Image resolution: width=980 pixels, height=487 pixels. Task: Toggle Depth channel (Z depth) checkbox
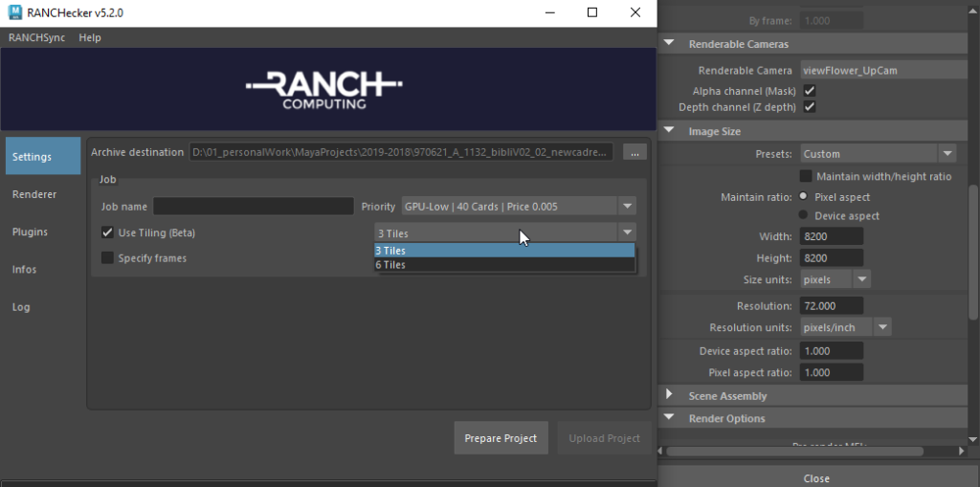[x=810, y=107]
